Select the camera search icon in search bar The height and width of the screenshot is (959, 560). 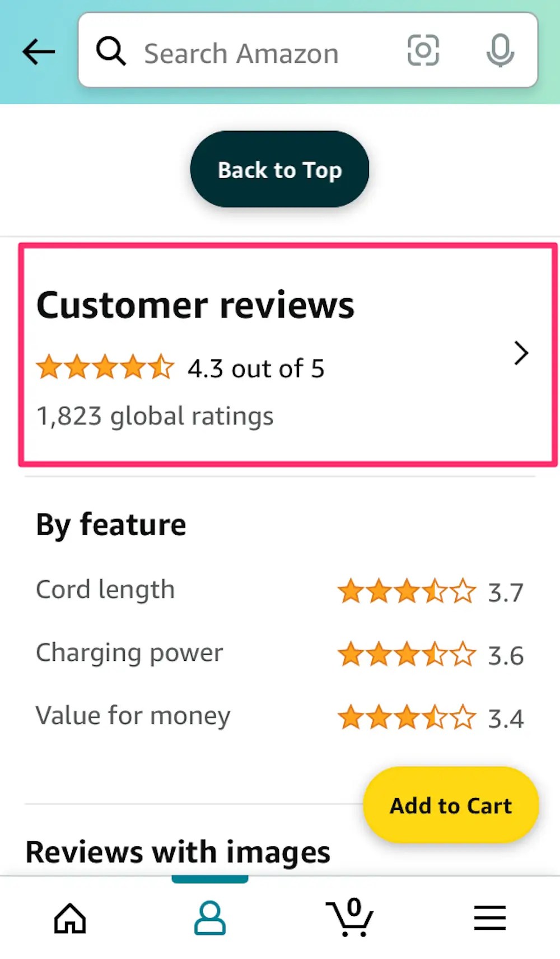click(x=423, y=52)
